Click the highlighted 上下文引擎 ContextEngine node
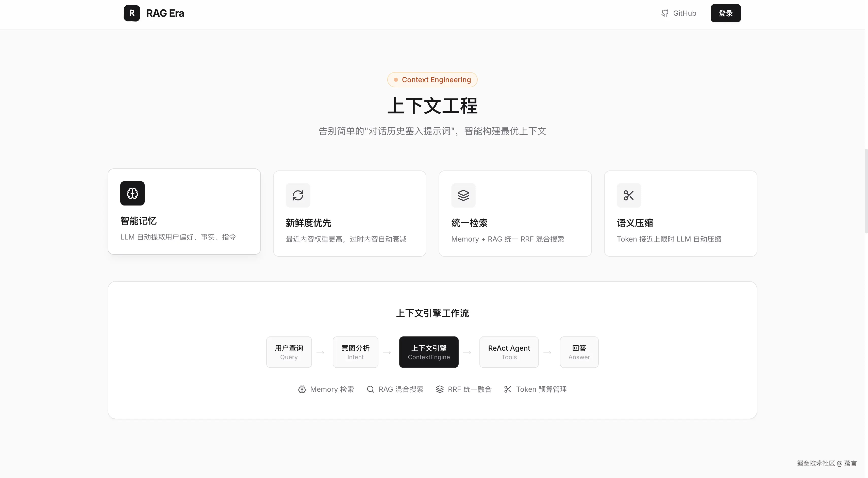This screenshot has width=868, height=478. point(429,352)
